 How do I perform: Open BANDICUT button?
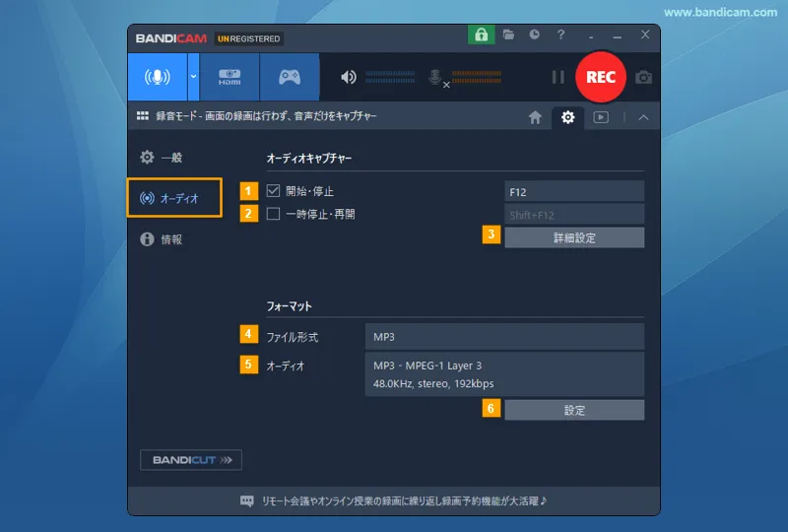coord(190,460)
